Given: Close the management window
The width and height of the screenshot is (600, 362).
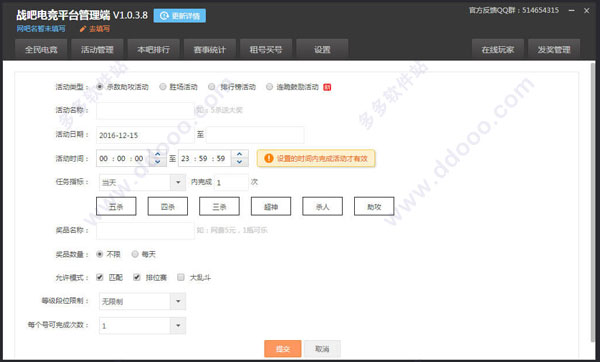Looking at the screenshot, I should [587, 11].
